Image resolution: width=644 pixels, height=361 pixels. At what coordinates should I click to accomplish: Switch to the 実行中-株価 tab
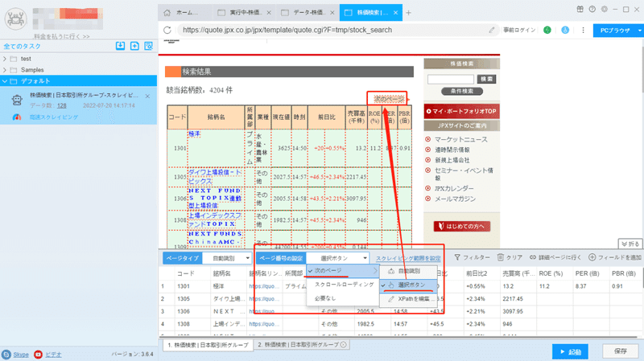[245, 13]
